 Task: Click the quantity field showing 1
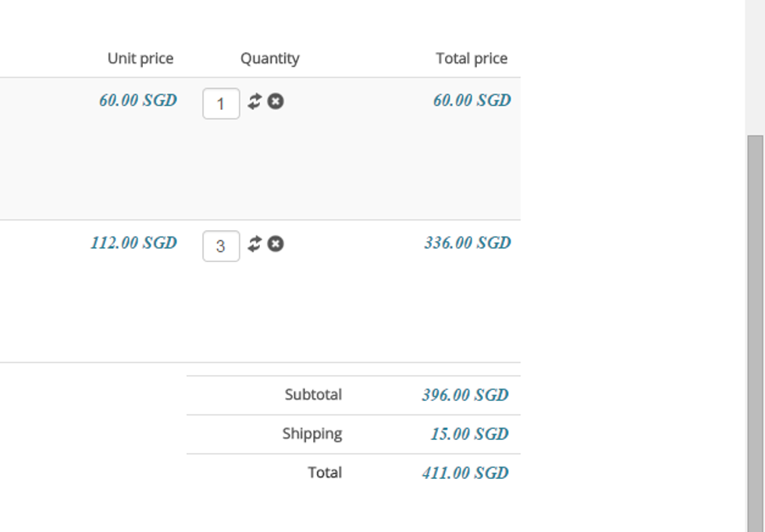221,104
